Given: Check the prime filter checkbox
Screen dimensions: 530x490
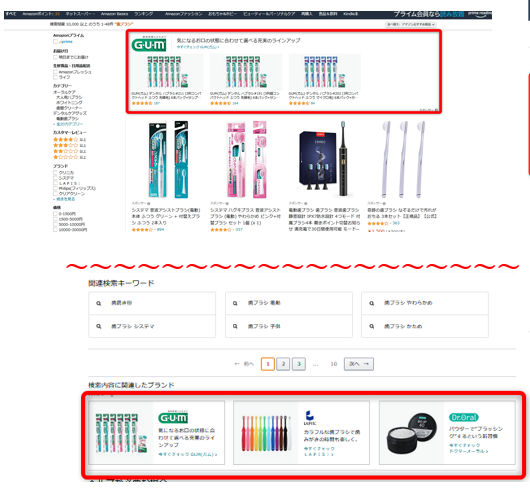Looking at the screenshot, I should click(x=55, y=42).
